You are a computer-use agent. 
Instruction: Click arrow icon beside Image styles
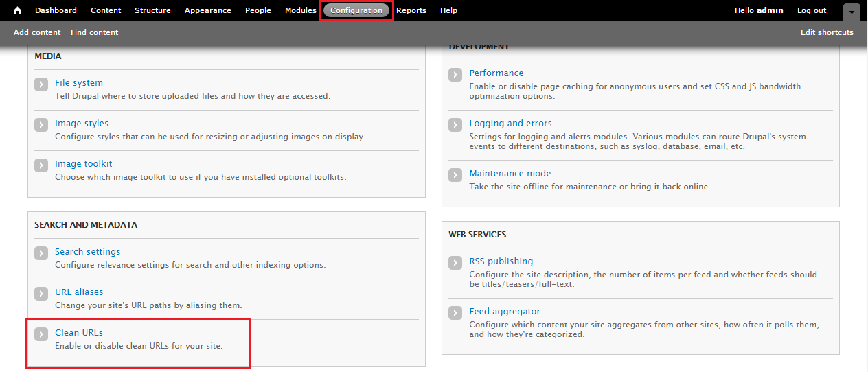tap(41, 125)
